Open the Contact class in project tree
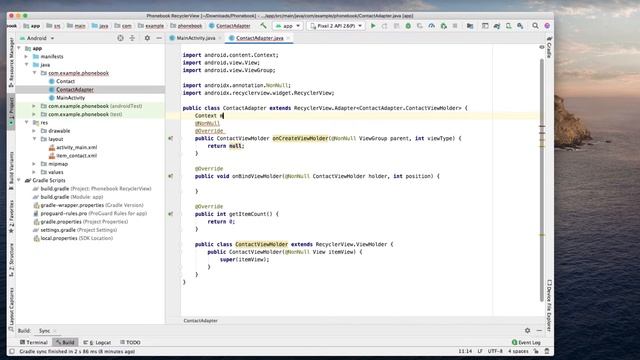 [65, 81]
